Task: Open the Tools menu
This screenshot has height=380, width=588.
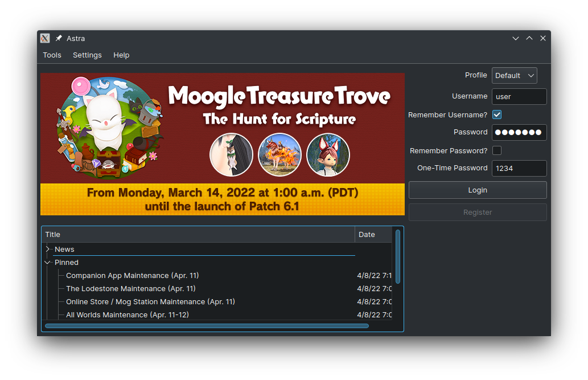Action: [52, 55]
